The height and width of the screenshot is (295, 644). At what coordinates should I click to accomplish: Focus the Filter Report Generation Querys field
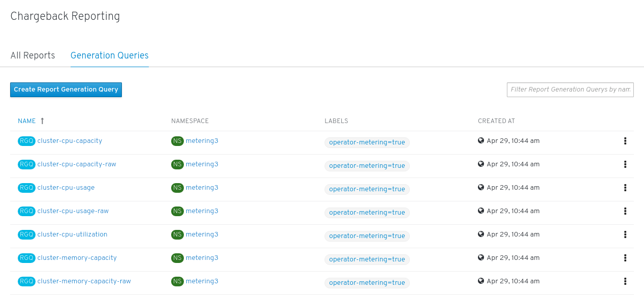coord(570,90)
